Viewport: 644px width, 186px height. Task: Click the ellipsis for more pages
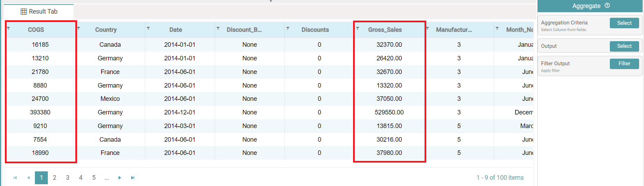(107, 178)
